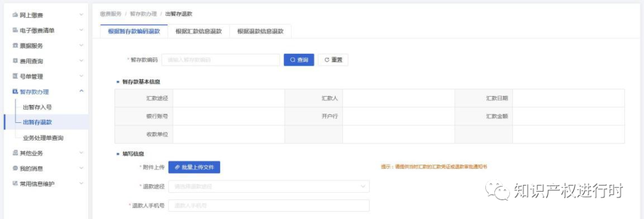Click the 查询 search button
The height and width of the screenshot is (219, 644).
tap(299, 60)
